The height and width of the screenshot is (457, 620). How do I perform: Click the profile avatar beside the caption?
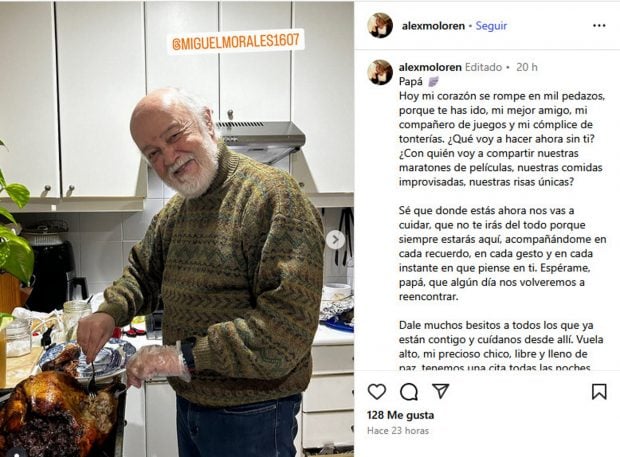coord(380,72)
